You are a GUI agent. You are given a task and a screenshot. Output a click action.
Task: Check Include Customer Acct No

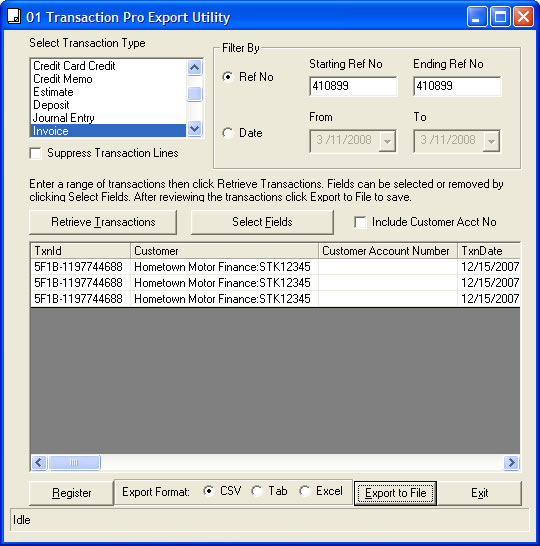pos(360,222)
